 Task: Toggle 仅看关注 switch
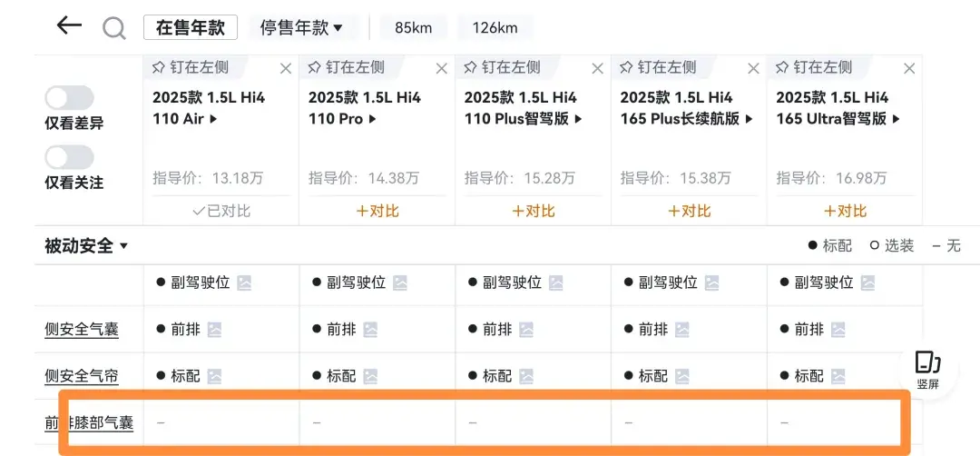69,158
